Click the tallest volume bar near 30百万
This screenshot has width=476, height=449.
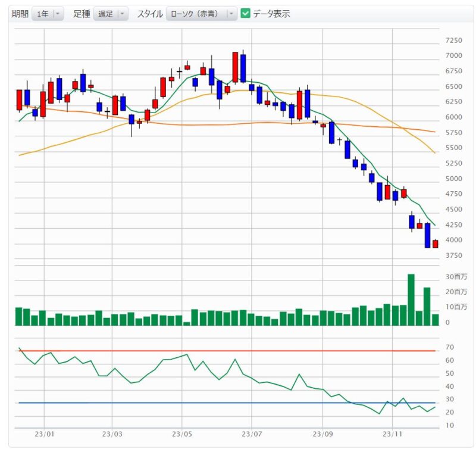pyautogui.click(x=411, y=300)
